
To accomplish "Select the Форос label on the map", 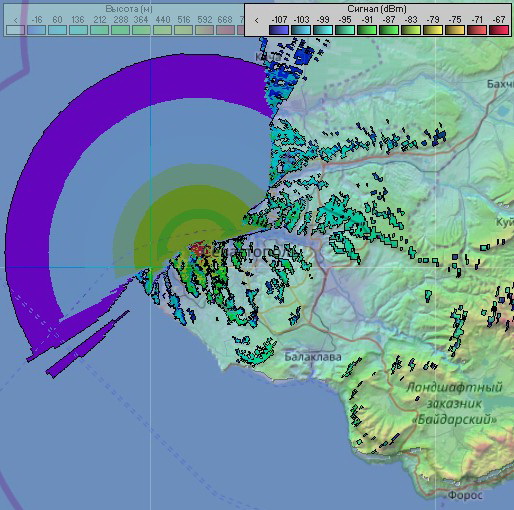I will coord(465,495).
